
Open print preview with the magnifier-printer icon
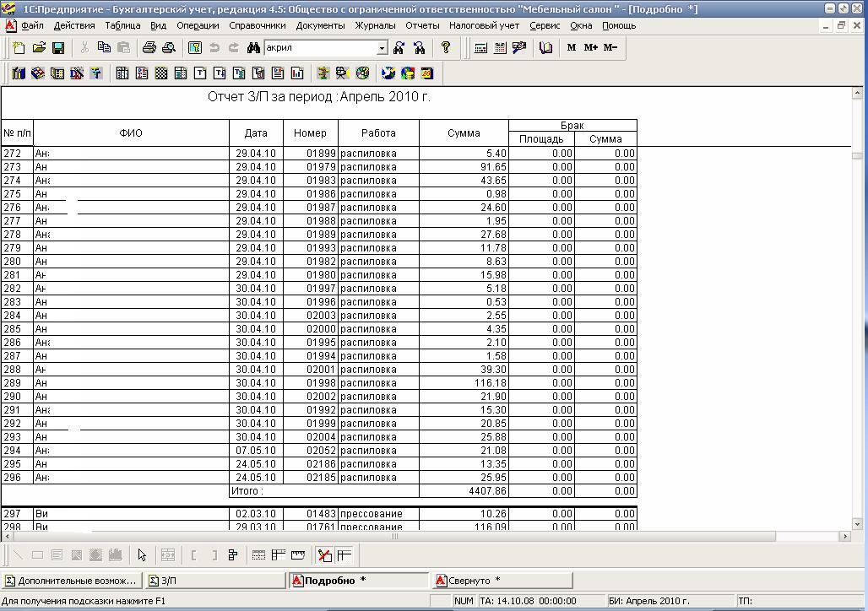pos(169,48)
